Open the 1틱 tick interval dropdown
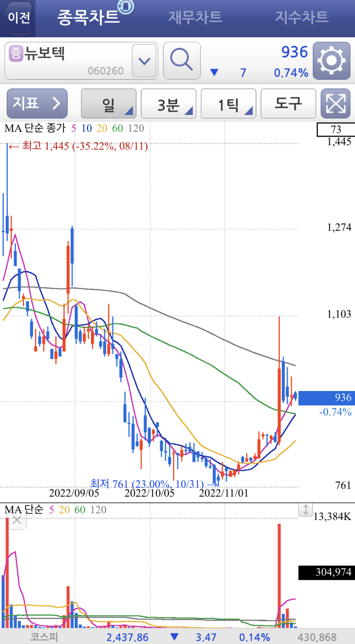The image size is (355, 644). (228, 103)
